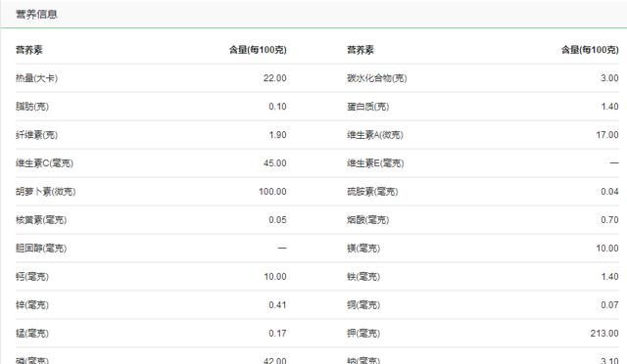This screenshot has width=627, height=364.
Task: Select the 10.00 value in the 镁 row
Action: tap(607, 249)
